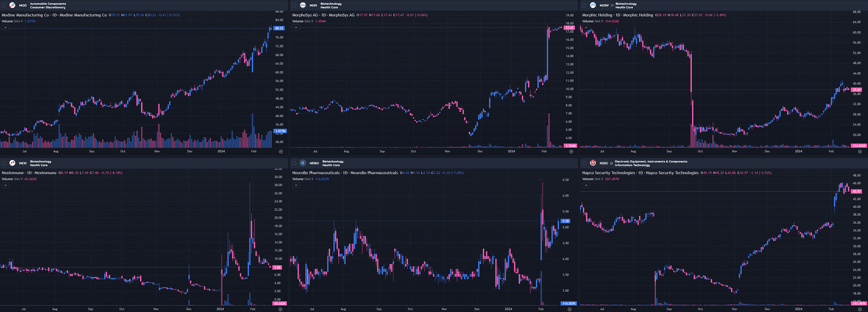Collapse the legend on Morphic Holding chart
The height and width of the screenshot is (312, 868).
pos(586,27)
